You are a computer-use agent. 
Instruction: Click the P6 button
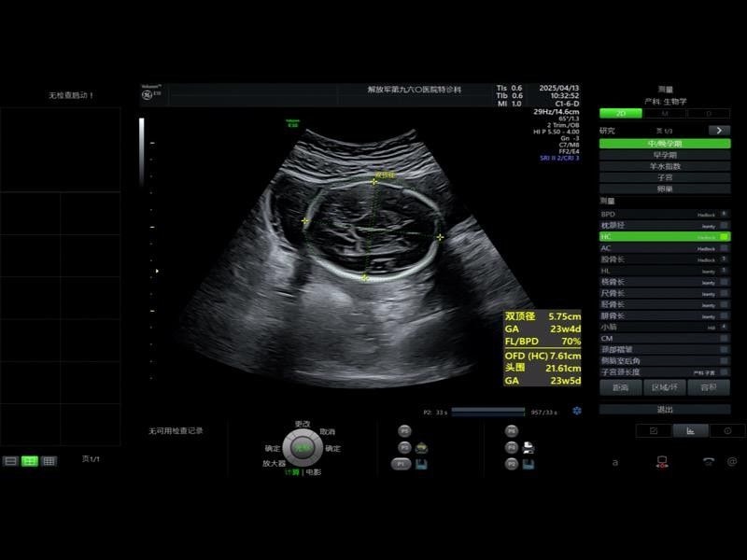(511, 431)
